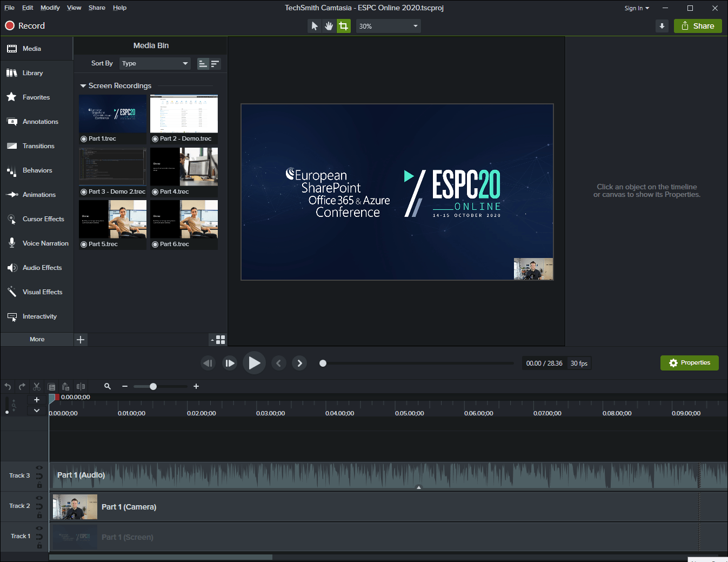Open the Audio Effects panel
The height and width of the screenshot is (562, 728).
click(37, 268)
